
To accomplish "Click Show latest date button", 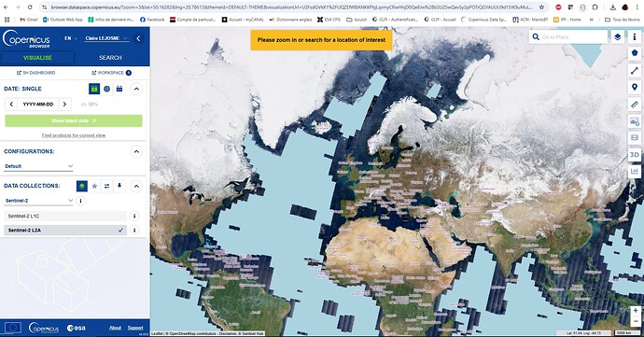I will pyautogui.click(x=74, y=120).
